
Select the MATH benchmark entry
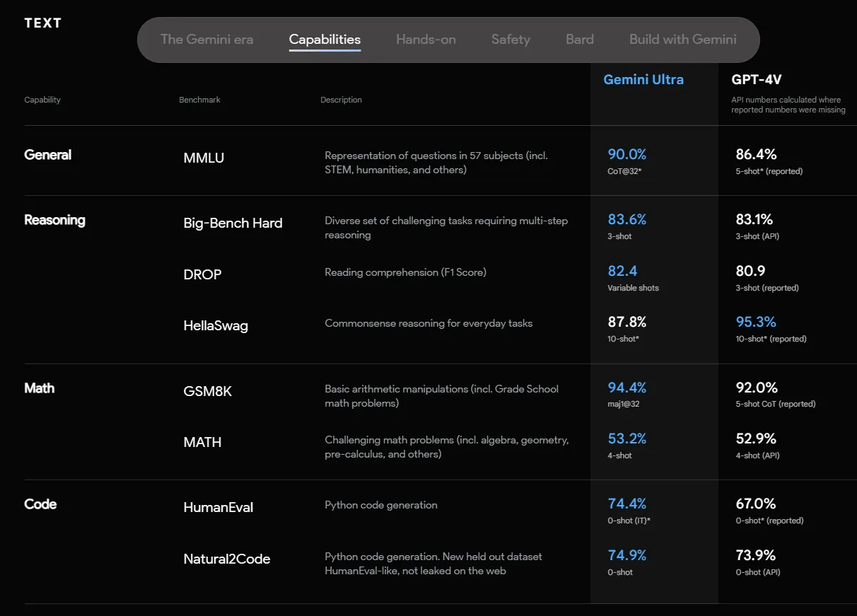click(202, 442)
